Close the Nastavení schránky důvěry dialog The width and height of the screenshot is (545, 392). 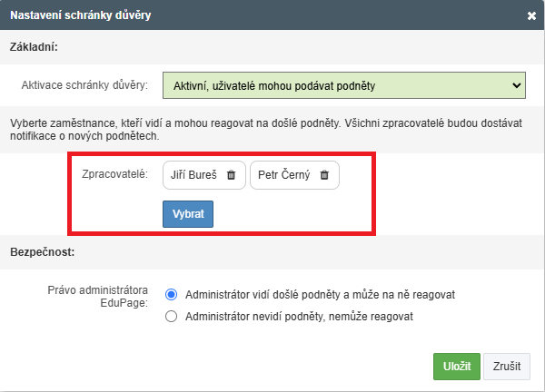tap(531, 15)
